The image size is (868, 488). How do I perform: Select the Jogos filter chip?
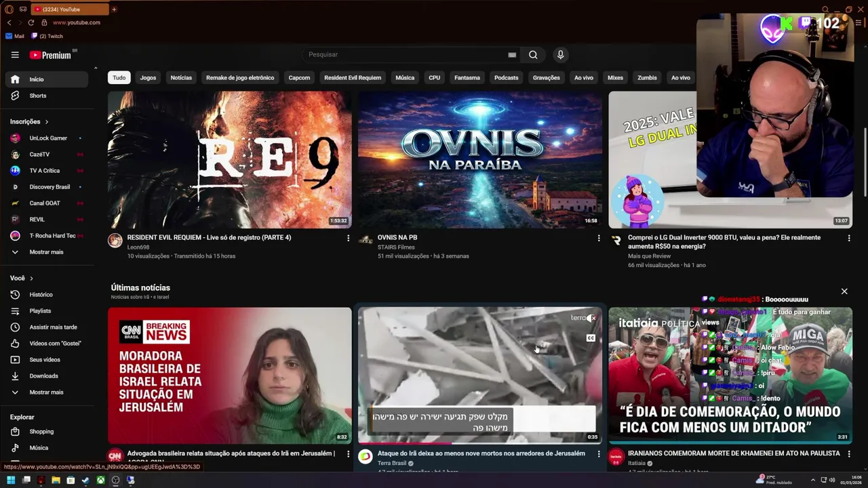[x=148, y=78]
